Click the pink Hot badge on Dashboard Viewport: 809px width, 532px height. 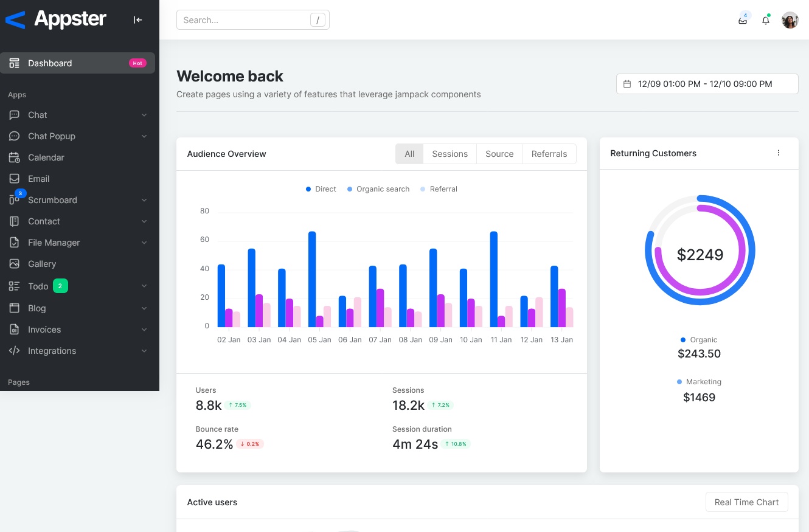click(137, 63)
